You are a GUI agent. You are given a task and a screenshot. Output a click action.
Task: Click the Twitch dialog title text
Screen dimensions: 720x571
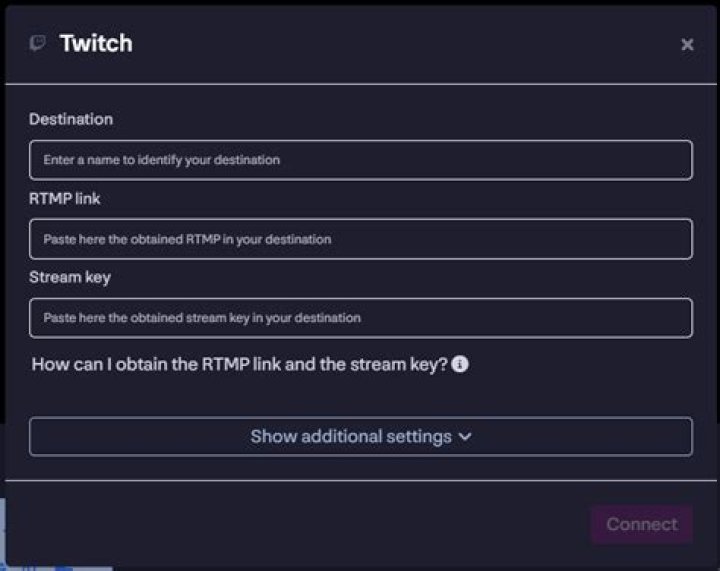click(96, 43)
